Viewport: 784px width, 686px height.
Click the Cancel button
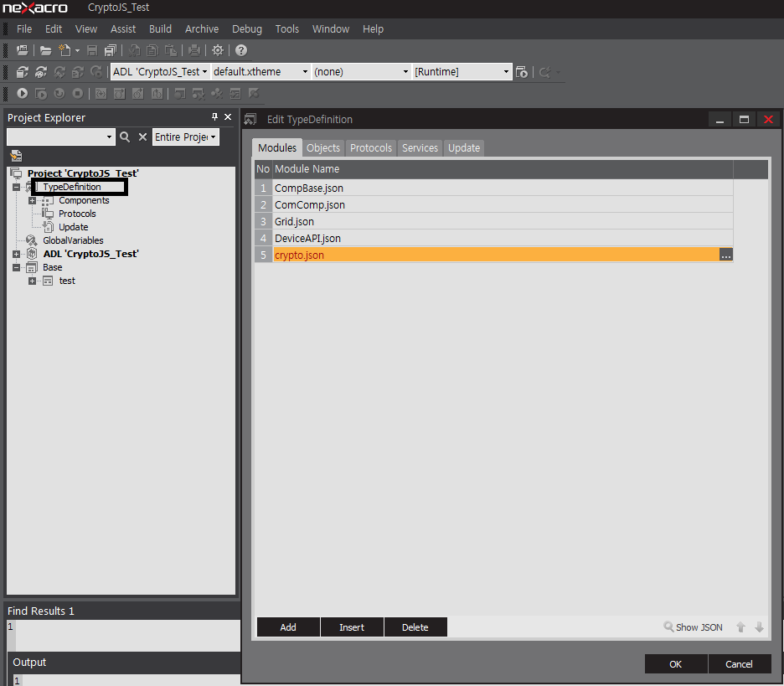coord(739,664)
